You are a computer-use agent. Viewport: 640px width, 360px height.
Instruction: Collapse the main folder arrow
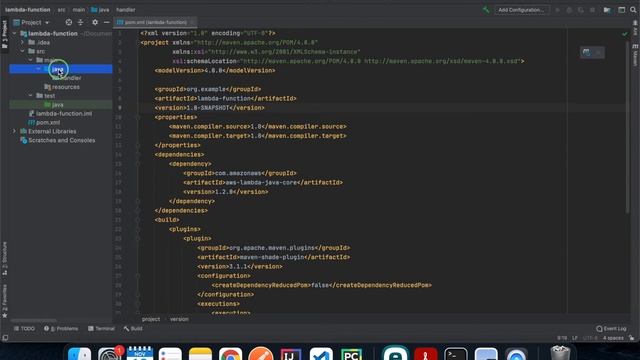(31, 60)
